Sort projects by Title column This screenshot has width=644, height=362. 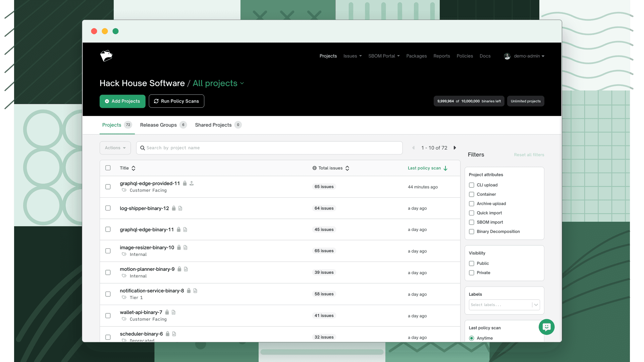coord(127,168)
